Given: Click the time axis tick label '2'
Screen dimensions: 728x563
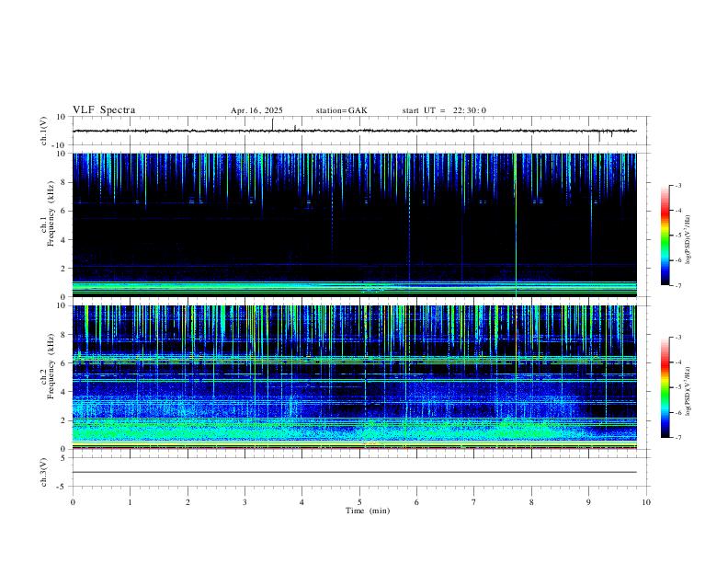Looking at the screenshot, I should pyautogui.click(x=188, y=502).
